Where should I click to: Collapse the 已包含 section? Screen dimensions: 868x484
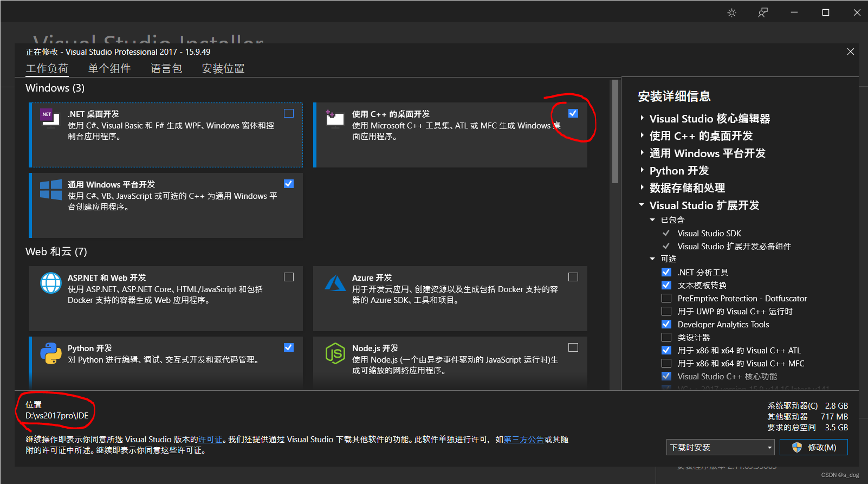click(x=652, y=220)
